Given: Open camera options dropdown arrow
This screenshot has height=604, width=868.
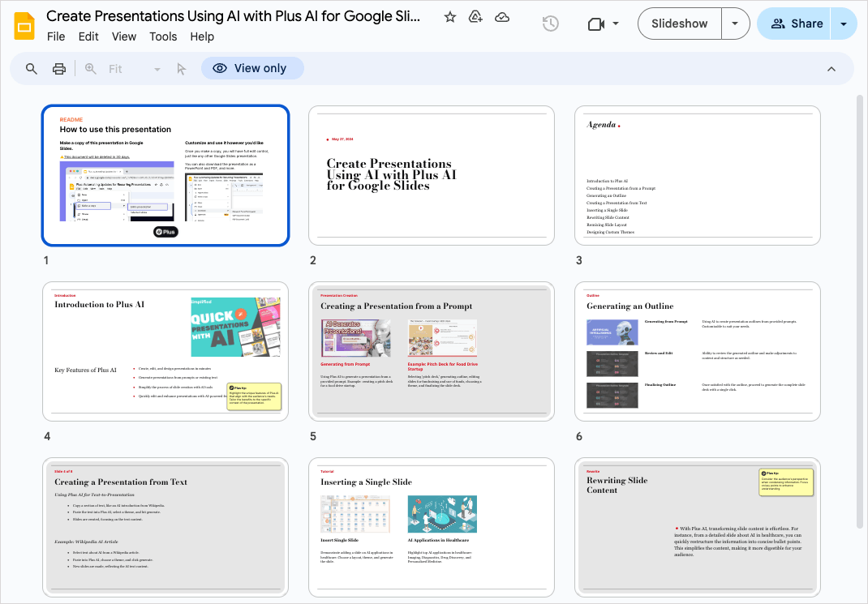Looking at the screenshot, I should (x=616, y=24).
